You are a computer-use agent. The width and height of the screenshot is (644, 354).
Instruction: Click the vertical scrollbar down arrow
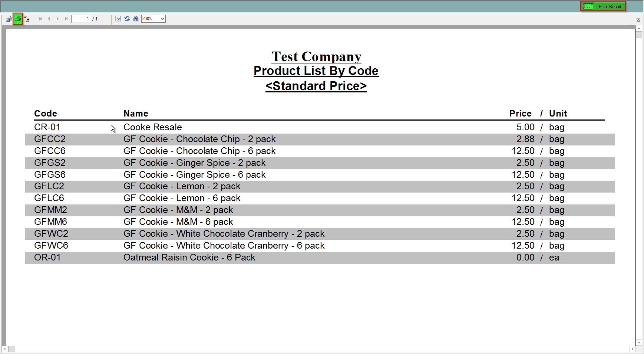(639, 342)
